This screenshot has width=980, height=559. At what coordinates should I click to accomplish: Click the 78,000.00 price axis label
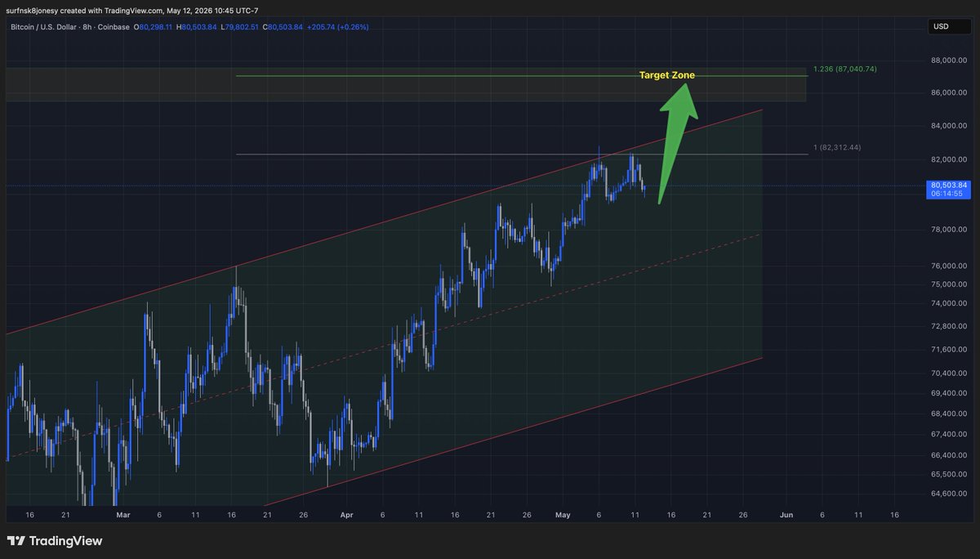(x=947, y=230)
